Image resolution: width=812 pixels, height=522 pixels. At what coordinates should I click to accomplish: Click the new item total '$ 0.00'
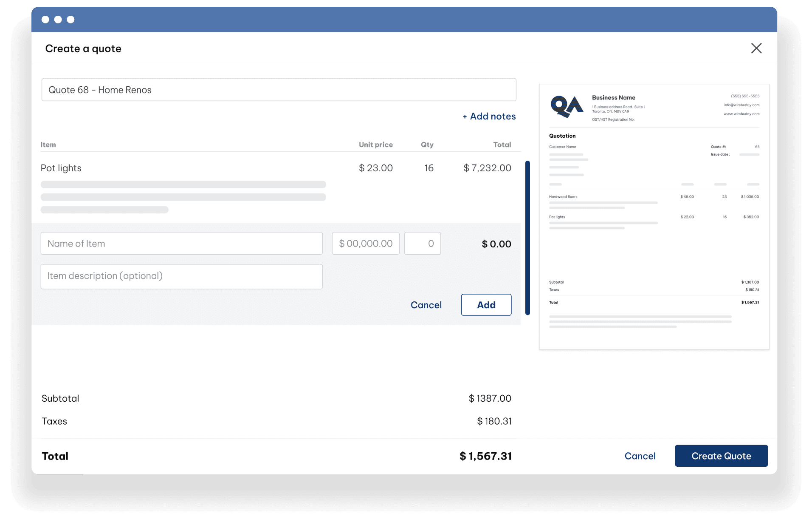[496, 244]
